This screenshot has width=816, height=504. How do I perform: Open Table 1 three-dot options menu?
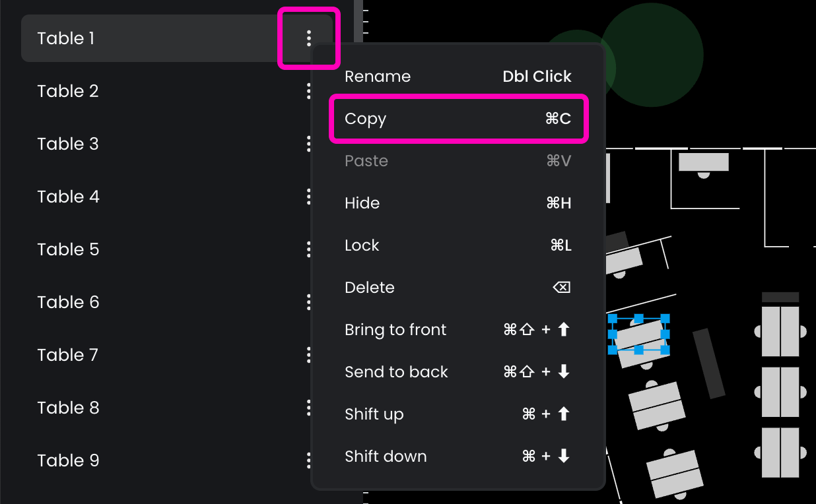pos(309,38)
